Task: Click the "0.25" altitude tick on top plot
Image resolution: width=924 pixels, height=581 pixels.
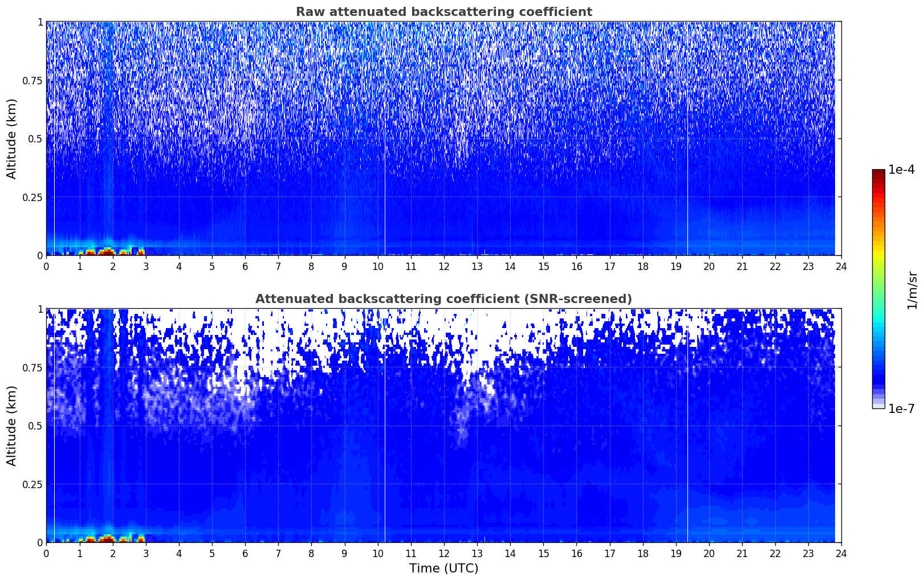Action: pos(32,197)
